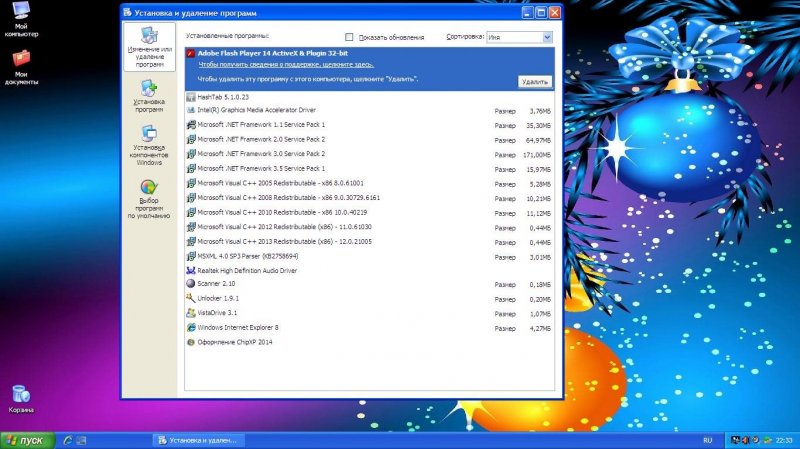This screenshot has height=449, width=800.
Task: Click the Windows Internet Explorer 8 icon
Action: pyautogui.click(x=191, y=328)
